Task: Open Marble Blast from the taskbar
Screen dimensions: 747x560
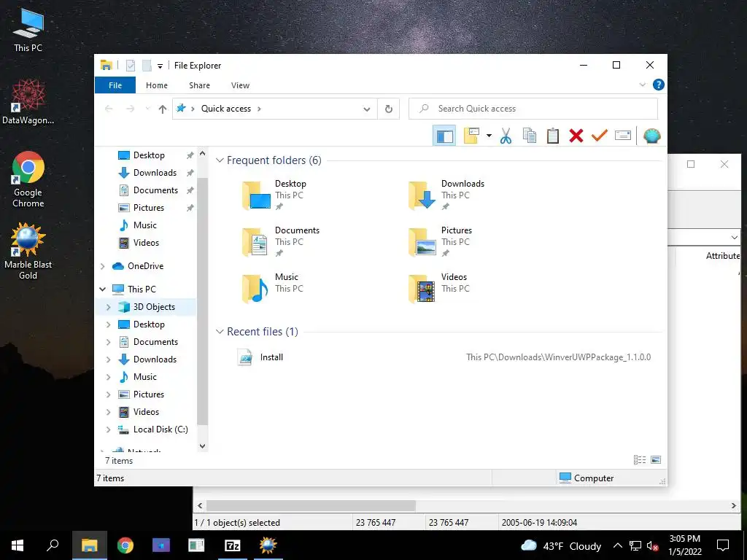Action: (x=268, y=545)
